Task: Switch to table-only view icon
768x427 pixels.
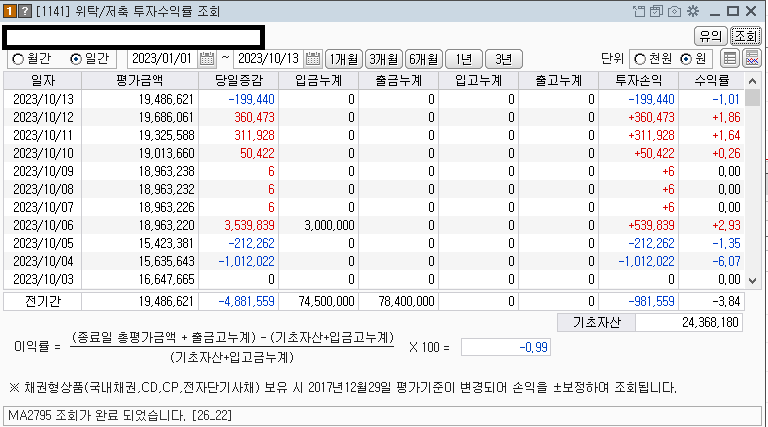Action: click(730, 59)
